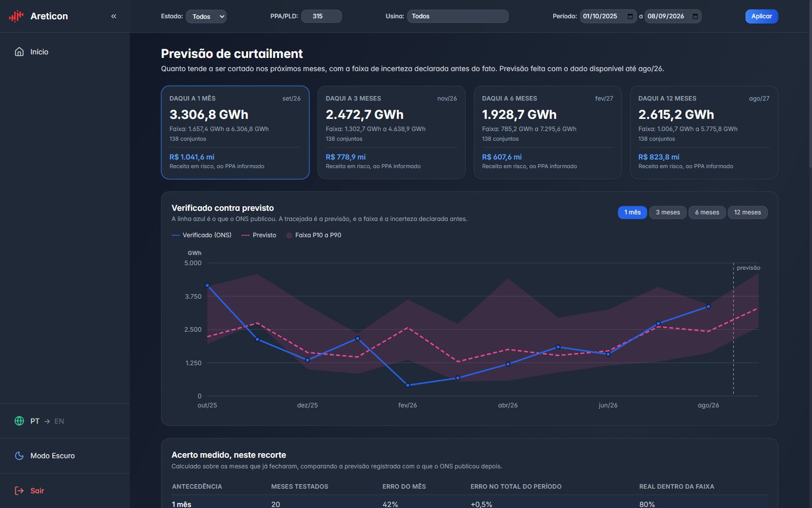The width and height of the screenshot is (812, 508).
Task: Click the moon icon for Modo Escuro
Action: [19, 456]
